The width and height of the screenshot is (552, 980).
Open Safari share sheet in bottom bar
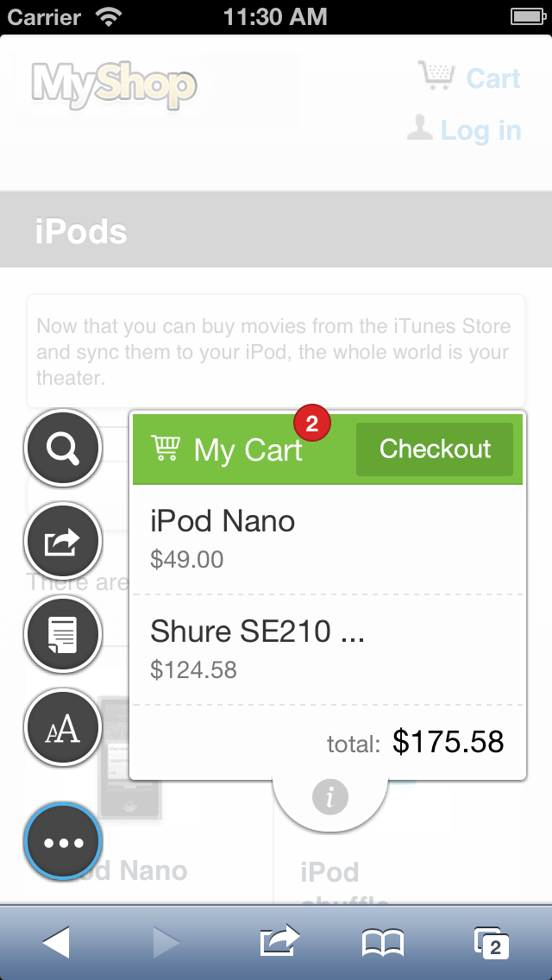coord(279,942)
